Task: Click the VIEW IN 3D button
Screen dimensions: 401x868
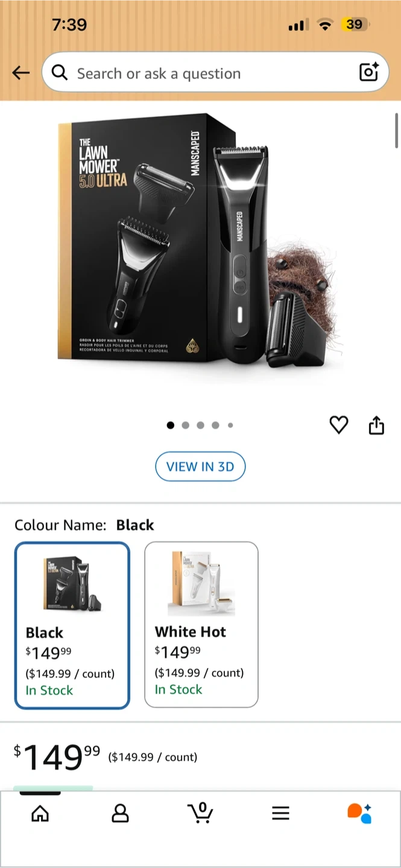Action: pos(200,467)
